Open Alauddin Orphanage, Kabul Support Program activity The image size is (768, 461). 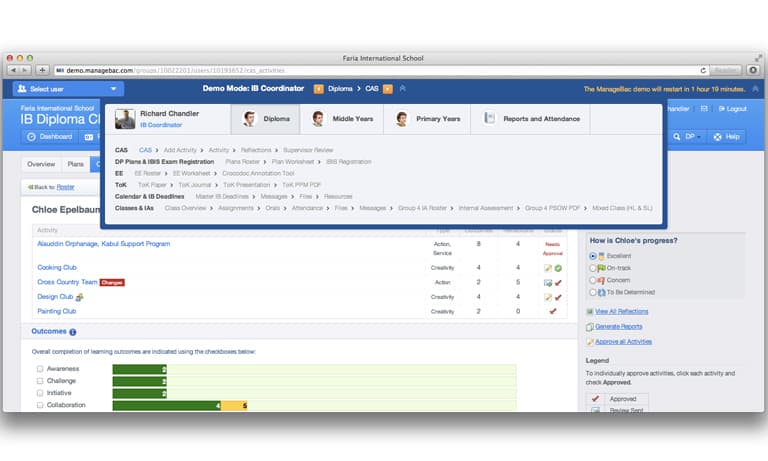tap(104, 243)
